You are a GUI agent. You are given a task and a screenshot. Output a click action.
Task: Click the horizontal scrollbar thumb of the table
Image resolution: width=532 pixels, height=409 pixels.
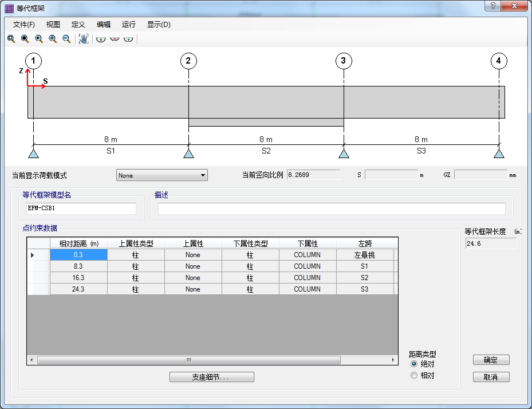point(188,360)
